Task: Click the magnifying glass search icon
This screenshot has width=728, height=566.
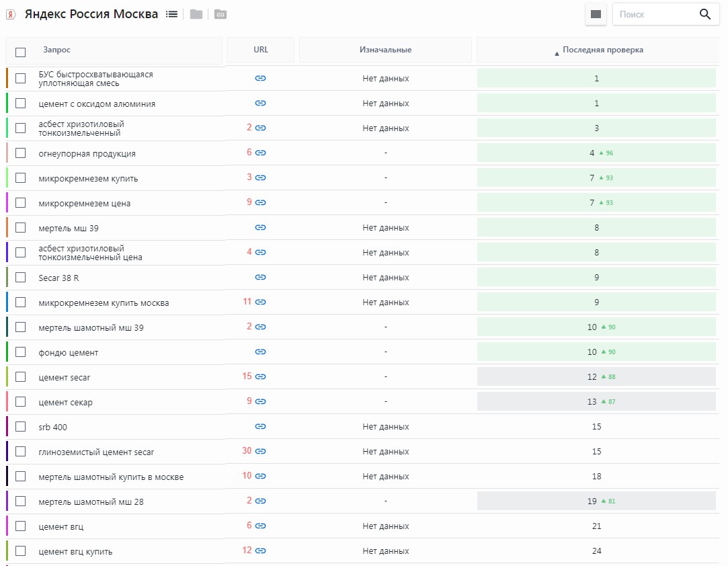Action: 705,14
